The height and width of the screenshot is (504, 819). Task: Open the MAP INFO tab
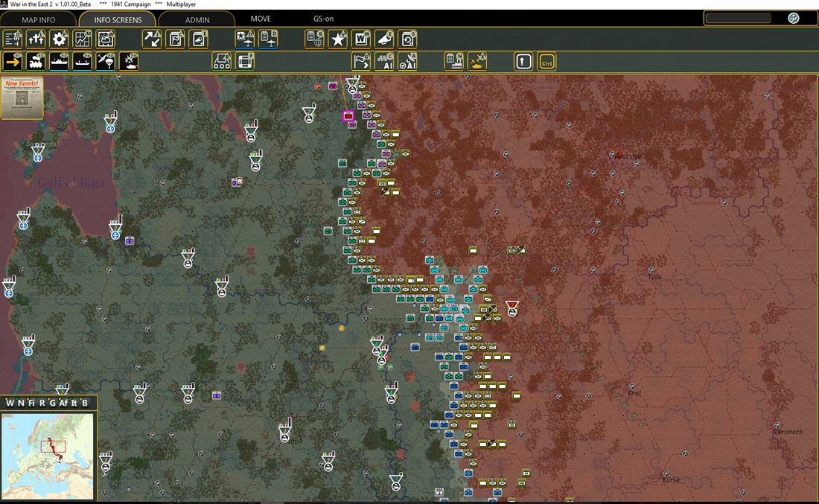click(x=39, y=19)
